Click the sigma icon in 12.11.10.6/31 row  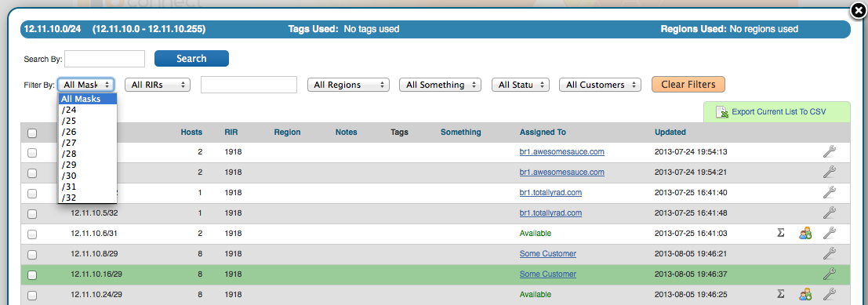pyautogui.click(x=780, y=233)
